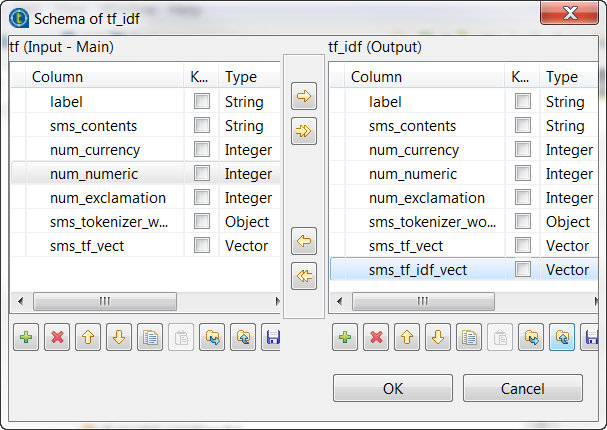
Task: Copy selected column to the input schema
Action: pyautogui.click(x=303, y=241)
